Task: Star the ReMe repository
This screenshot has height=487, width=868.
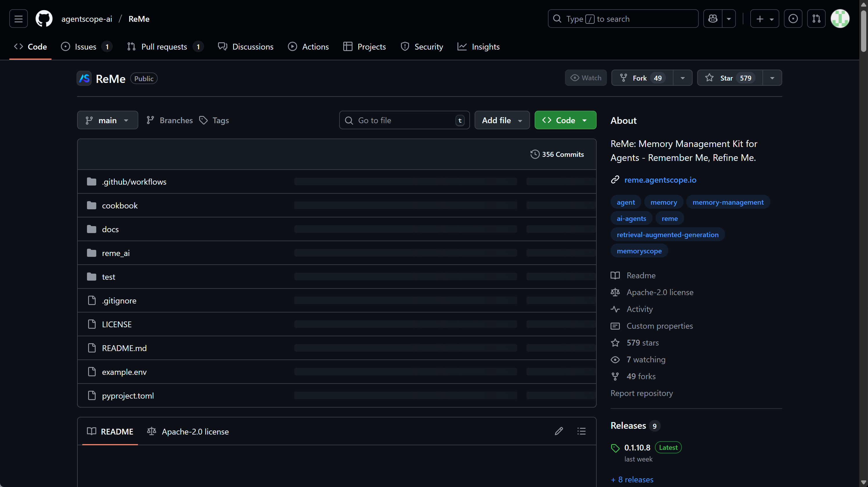Action: (x=730, y=78)
